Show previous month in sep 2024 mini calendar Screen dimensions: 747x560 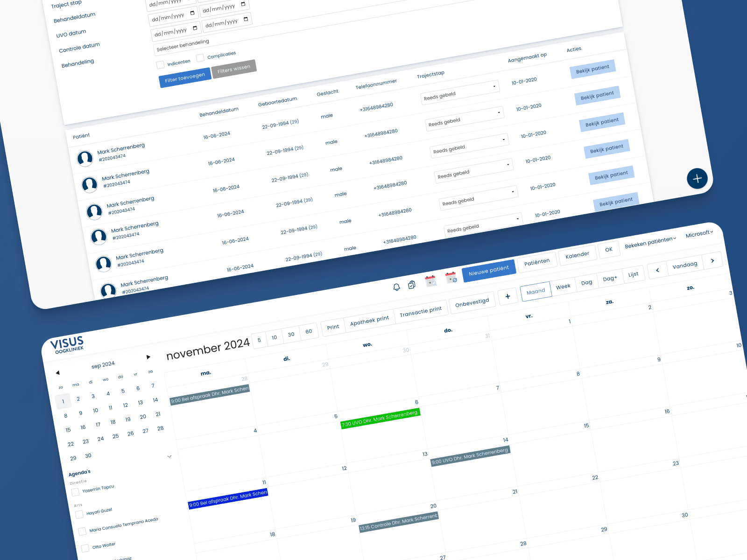click(57, 372)
